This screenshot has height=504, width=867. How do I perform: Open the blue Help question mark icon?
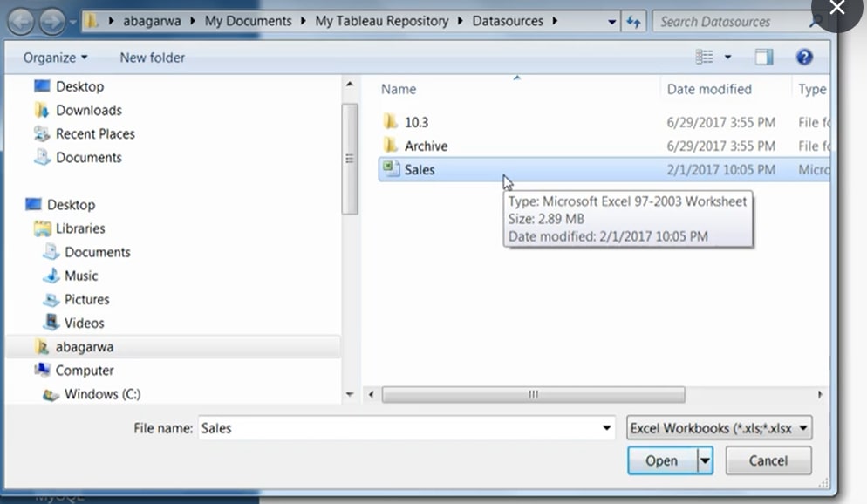804,57
